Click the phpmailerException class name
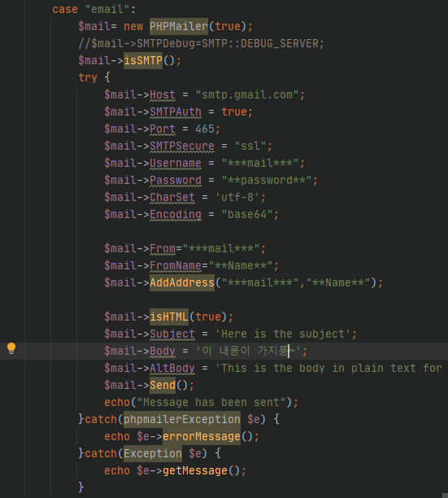448x498 pixels. 182,420
